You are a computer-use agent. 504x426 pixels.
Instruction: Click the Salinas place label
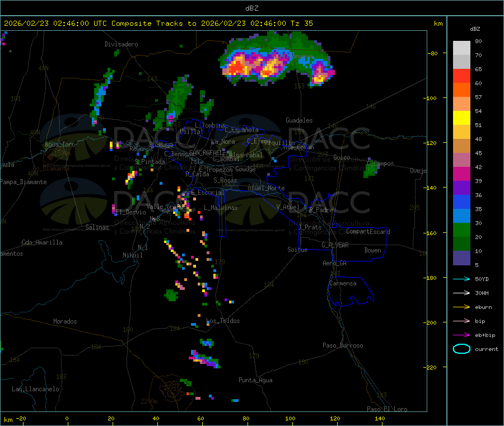(x=97, y=227)
